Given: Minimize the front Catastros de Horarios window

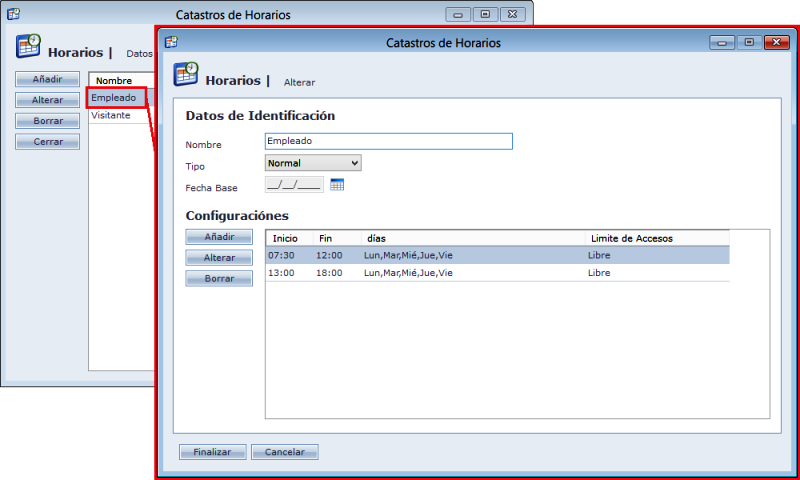Looking at the screenshot, I should 722,43.
